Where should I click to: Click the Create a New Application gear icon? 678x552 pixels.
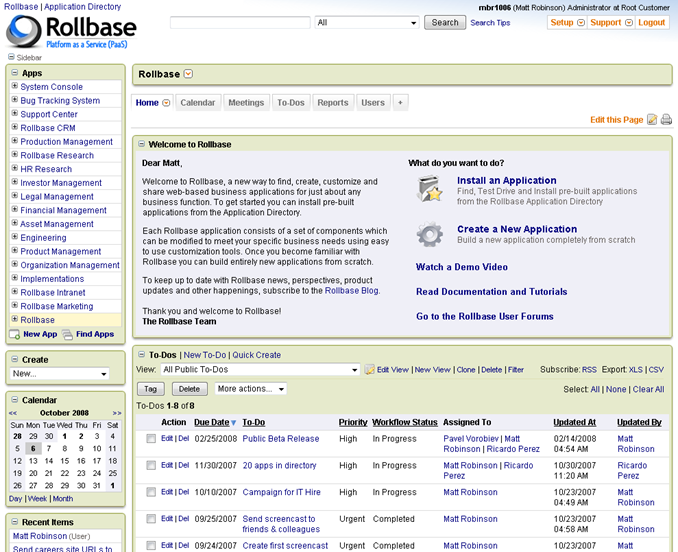(x=429, y=234)
